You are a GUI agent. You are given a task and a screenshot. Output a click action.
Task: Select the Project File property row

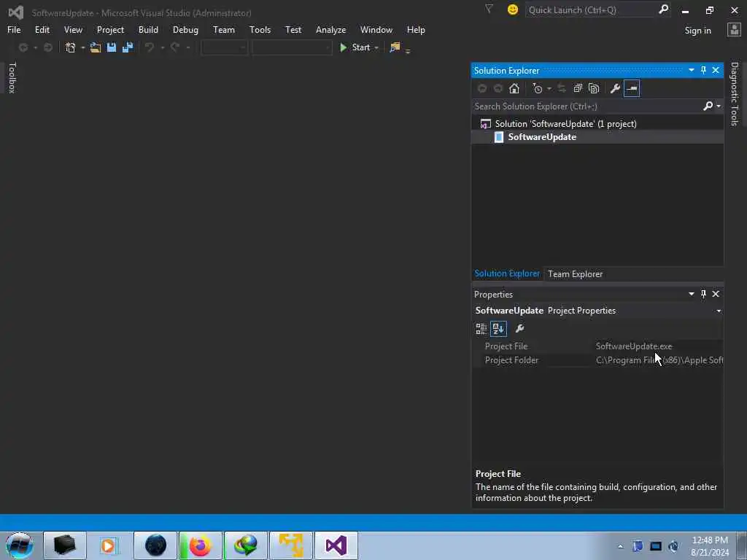pyautogui.click(x=597, y=346)
